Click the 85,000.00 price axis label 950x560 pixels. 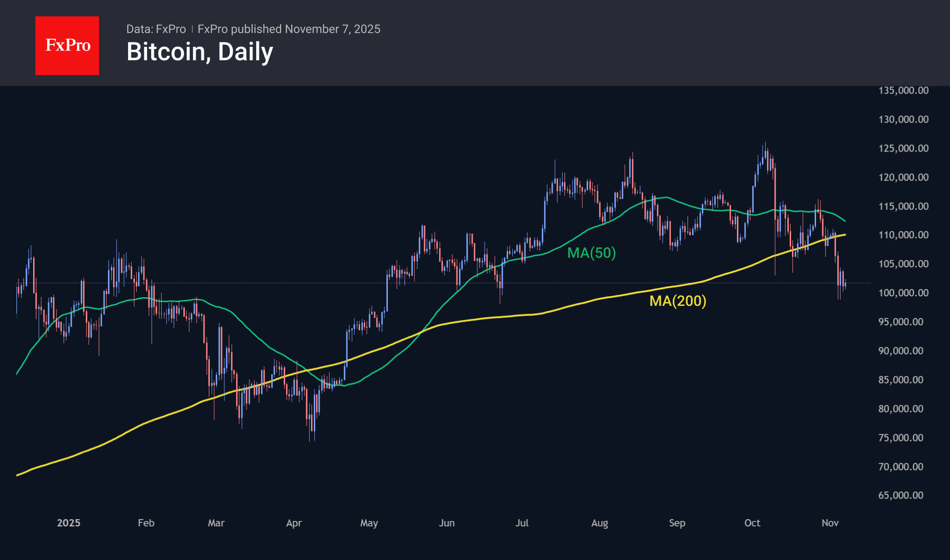coord(901,380)
